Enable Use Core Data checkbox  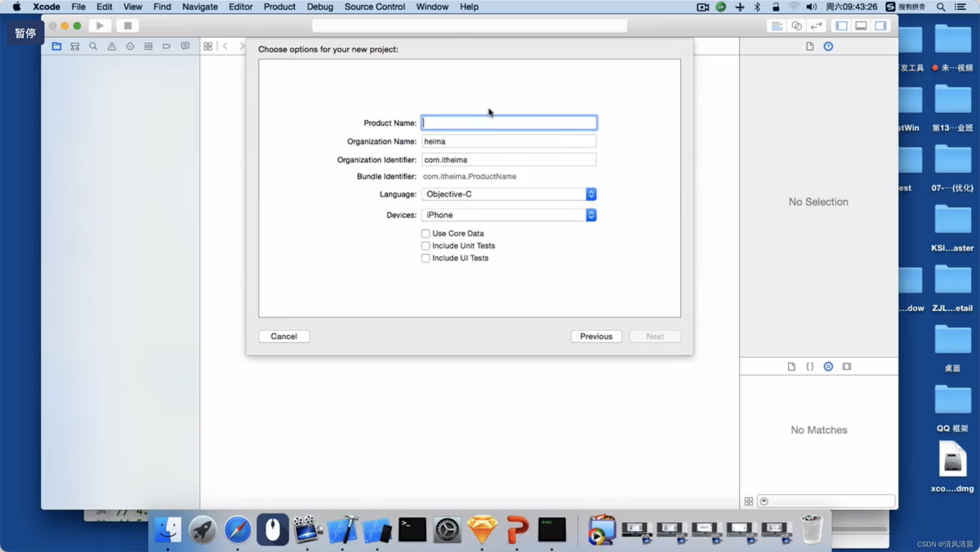[x=425, y=233]
